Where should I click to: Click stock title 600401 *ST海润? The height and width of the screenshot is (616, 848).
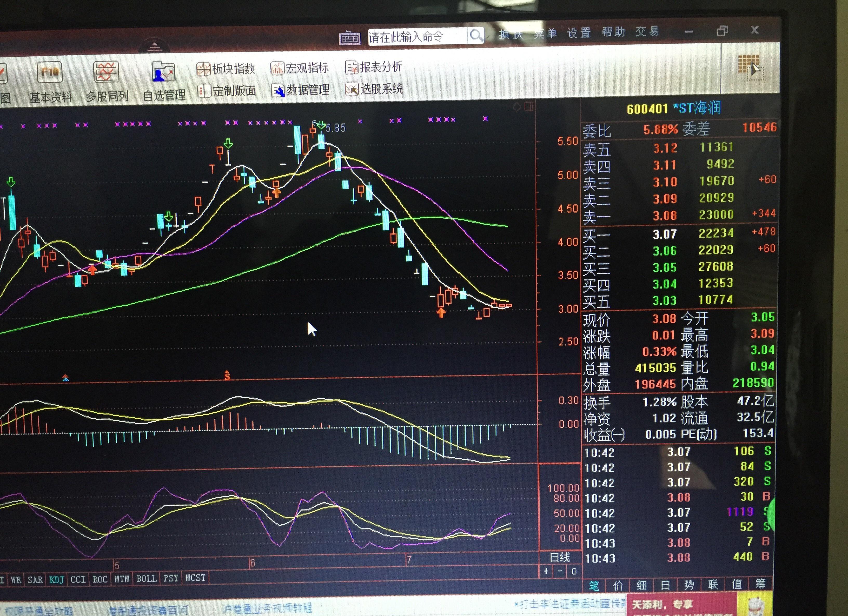point(674,108)
